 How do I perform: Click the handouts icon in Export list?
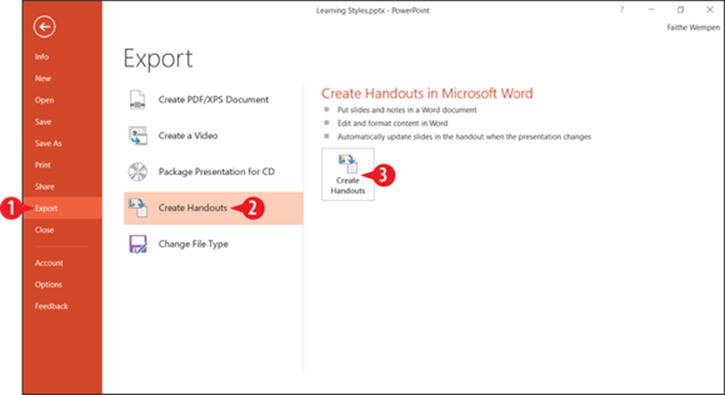[138, 208]
